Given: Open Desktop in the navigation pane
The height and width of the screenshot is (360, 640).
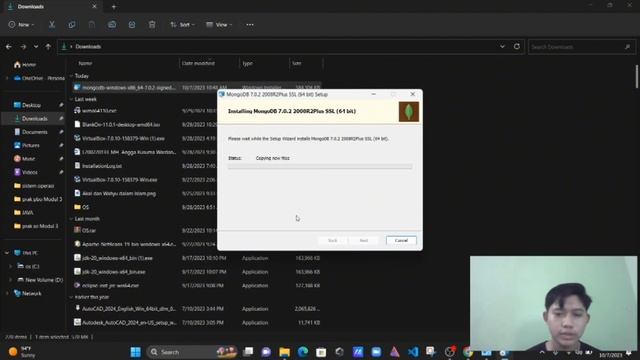Looking at the screenshot, I should [32, 105].
